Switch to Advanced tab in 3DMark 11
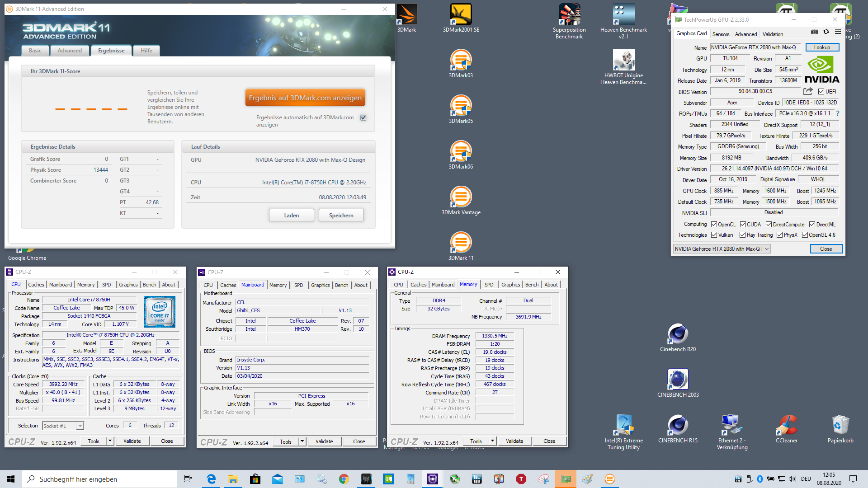Screen dimensions: 868x488 (x=70, y=51)
